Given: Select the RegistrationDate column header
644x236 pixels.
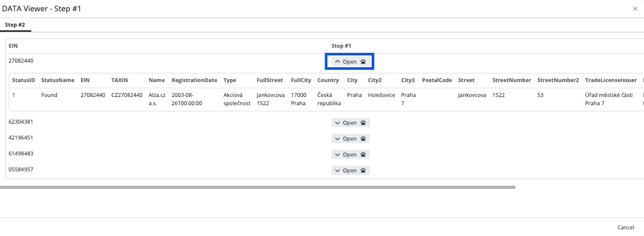Looking at the screenshot, I should tap(194, 80).
